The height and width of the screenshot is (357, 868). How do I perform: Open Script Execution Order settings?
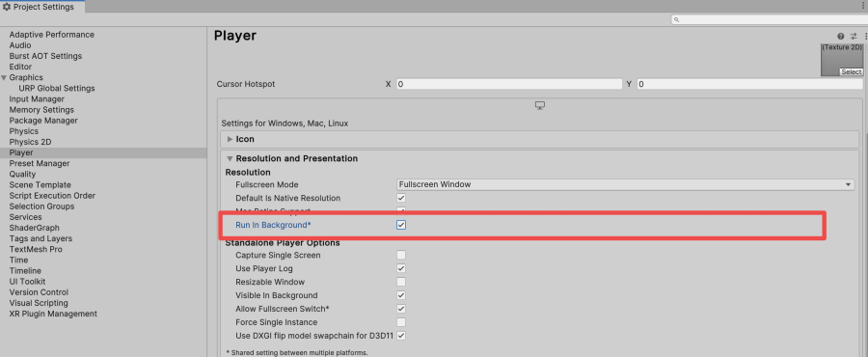(52, 195)
